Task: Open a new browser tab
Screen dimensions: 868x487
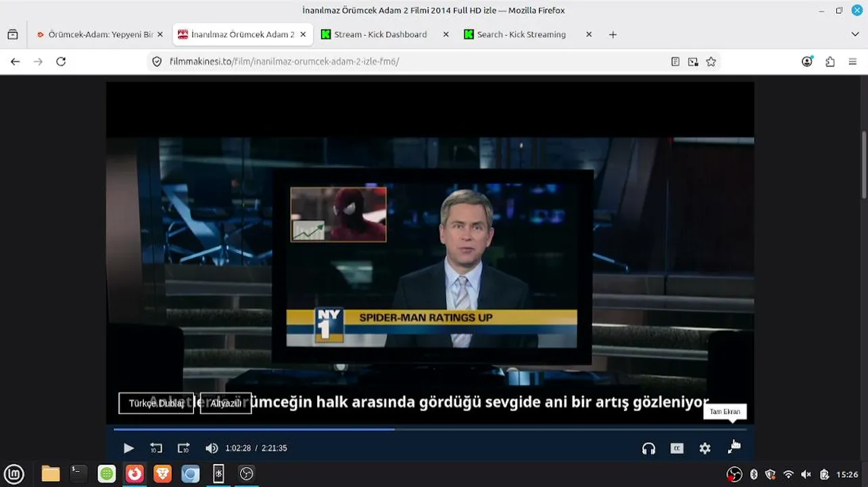Action: point(612,34)
